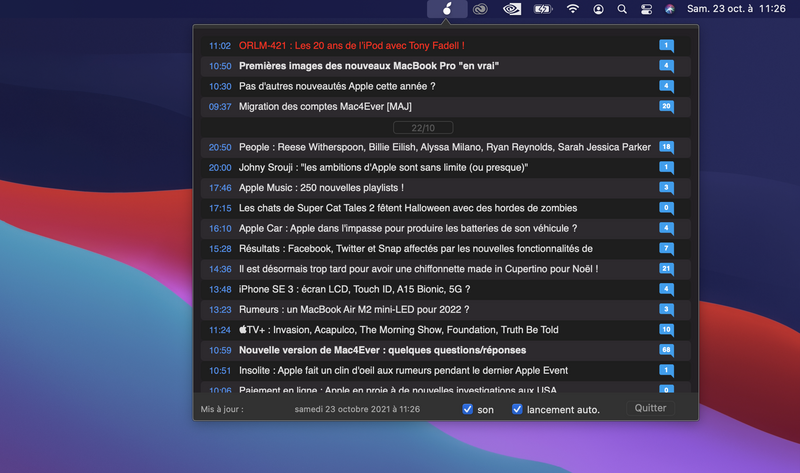Check the battery charging status icon
This screenshot has height=473, width=800.
543,9
